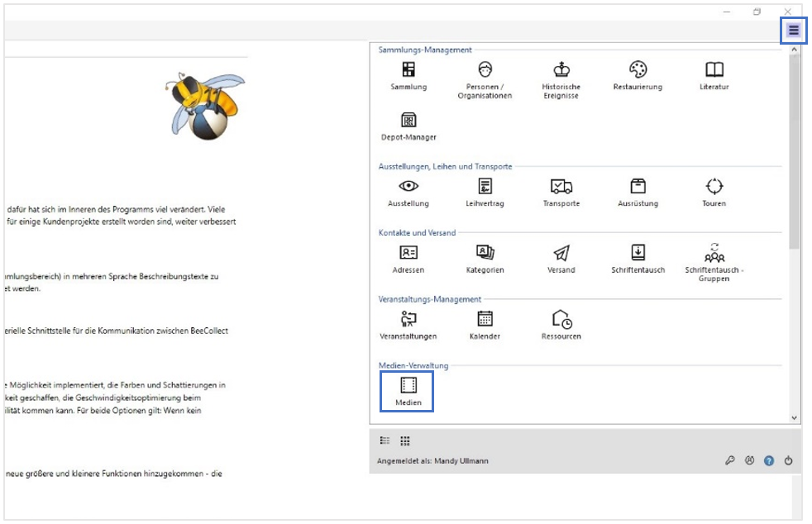Open the Transporte truck icon
812x524 pixels.
point(561,187)
